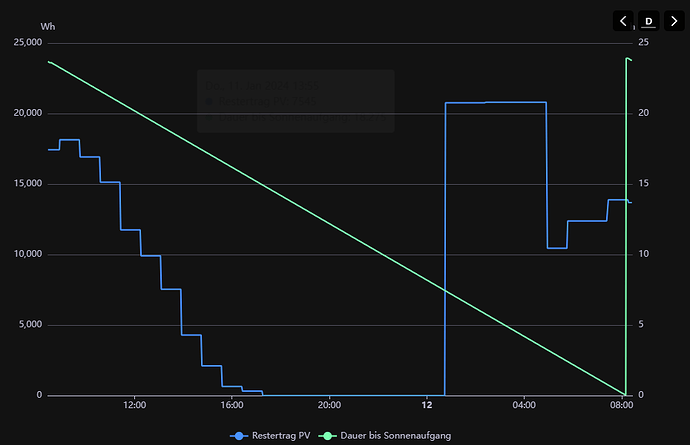
Task: Go to the next day with right chevron
Action: (674, 21)
